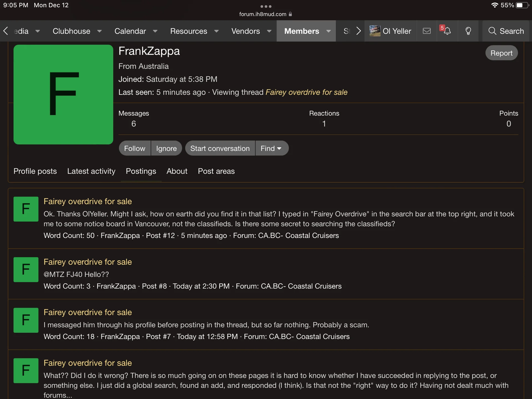Screen dimensions: 532x399
Task: Switch to the About tab
Action: tap(177, 171)
